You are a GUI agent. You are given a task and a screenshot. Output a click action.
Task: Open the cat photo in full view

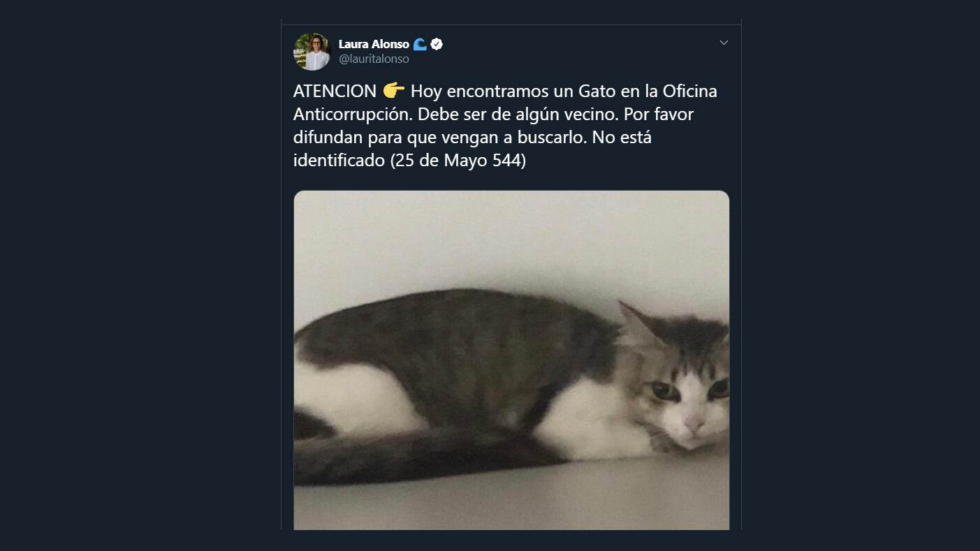[x=511, y=360]
